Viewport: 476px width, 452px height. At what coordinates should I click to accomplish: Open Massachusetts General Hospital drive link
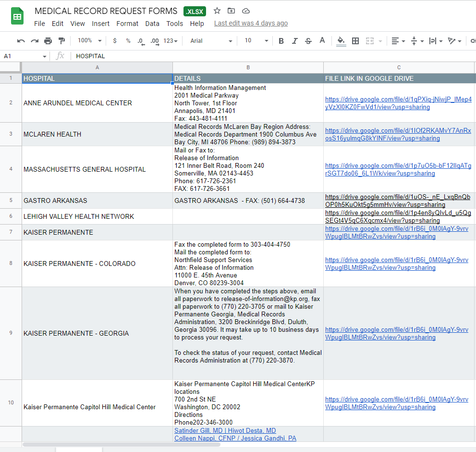[398, 169]
